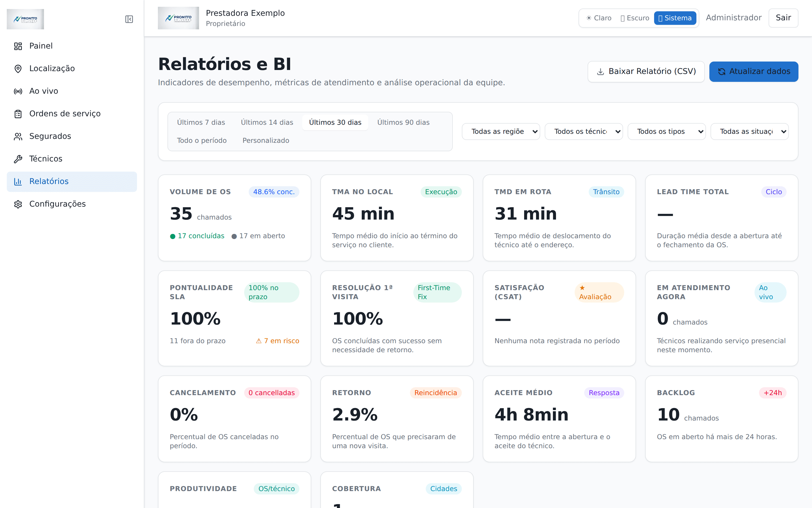The width and height of the screenshot is (812, 508).
Task: Click the Configurações gear icon
Action: point(18,204)
